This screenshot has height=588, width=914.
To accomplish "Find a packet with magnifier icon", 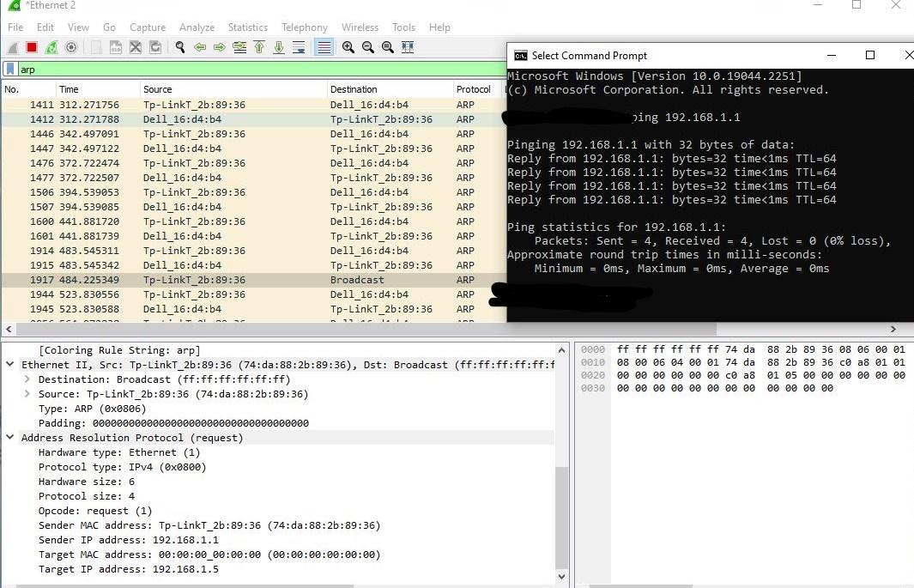I will (180, 48).
